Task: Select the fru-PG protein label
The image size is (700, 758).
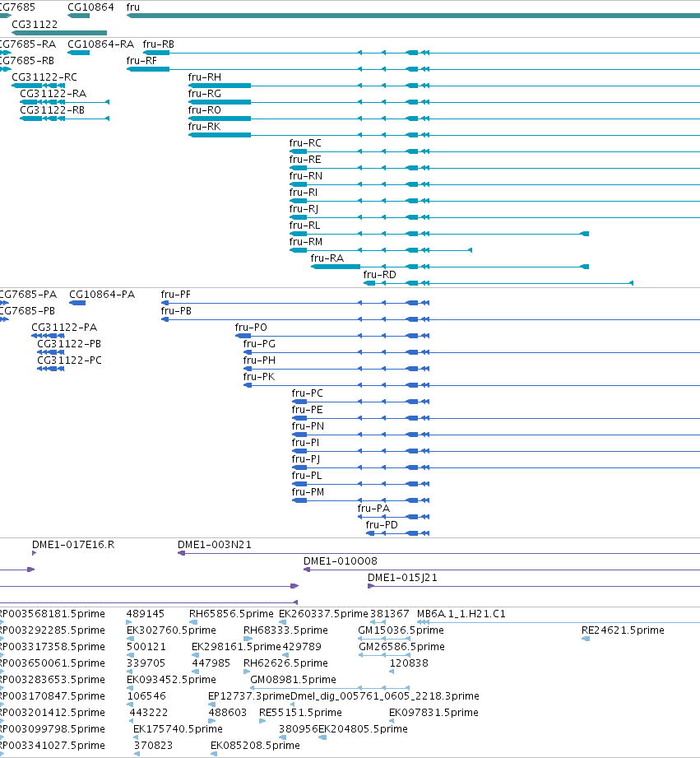Action: click(259, 344)
